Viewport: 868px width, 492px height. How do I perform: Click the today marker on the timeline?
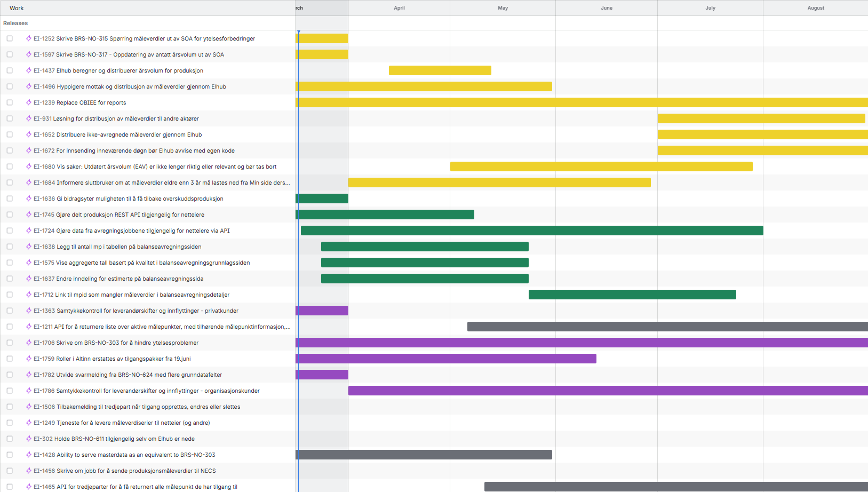pos(299,33)
